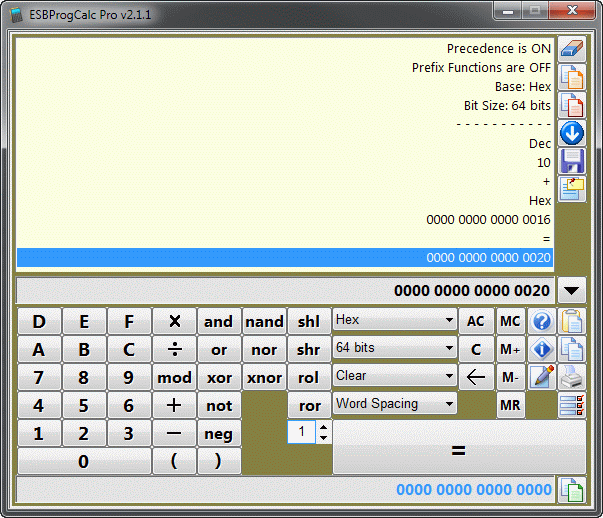Click the 'Precedence is ON' tape line

coord(498,48)
